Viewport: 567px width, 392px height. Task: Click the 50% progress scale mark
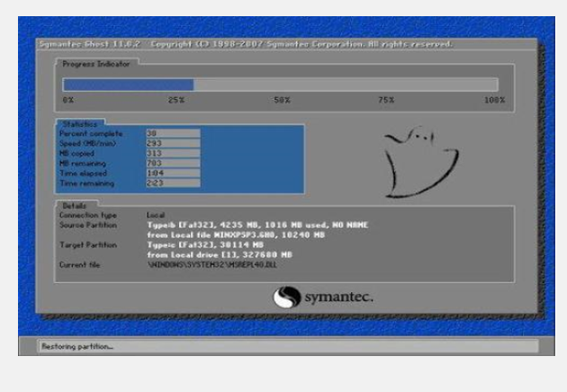click(282, 100)
